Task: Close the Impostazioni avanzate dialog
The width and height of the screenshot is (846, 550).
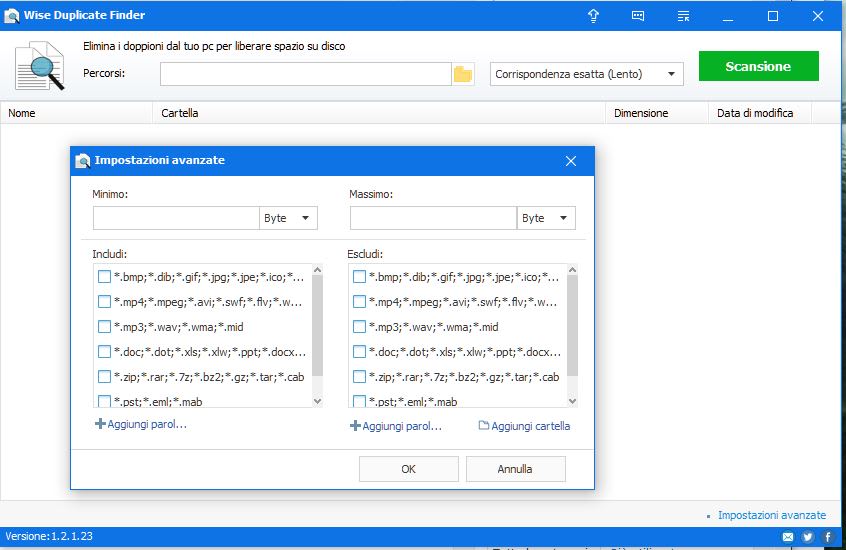Action: pyautogui.click(x=571, y=161)
